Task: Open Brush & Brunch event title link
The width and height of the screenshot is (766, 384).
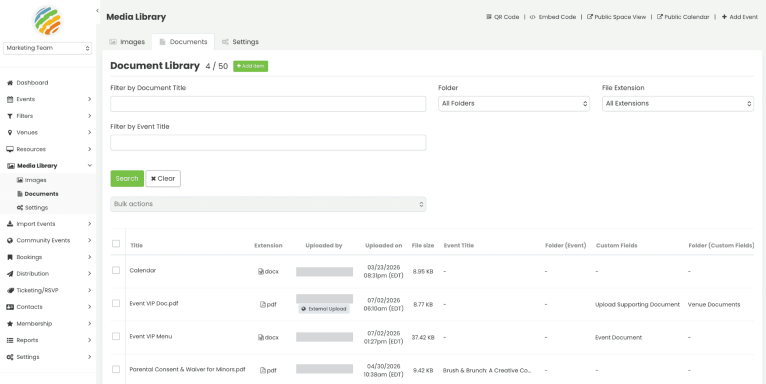Action: pyautogui.click(x=487, y=371)
